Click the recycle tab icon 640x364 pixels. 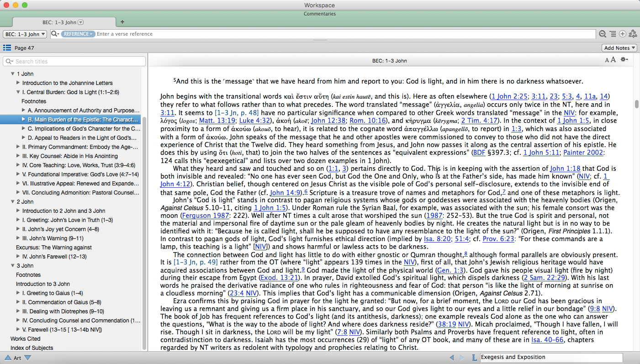point(633,34)
